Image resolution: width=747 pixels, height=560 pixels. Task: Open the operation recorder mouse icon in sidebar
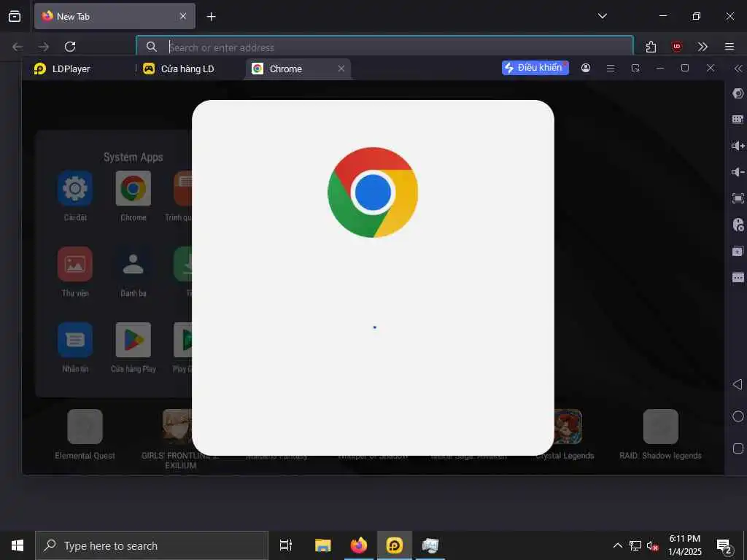point(738,225)
